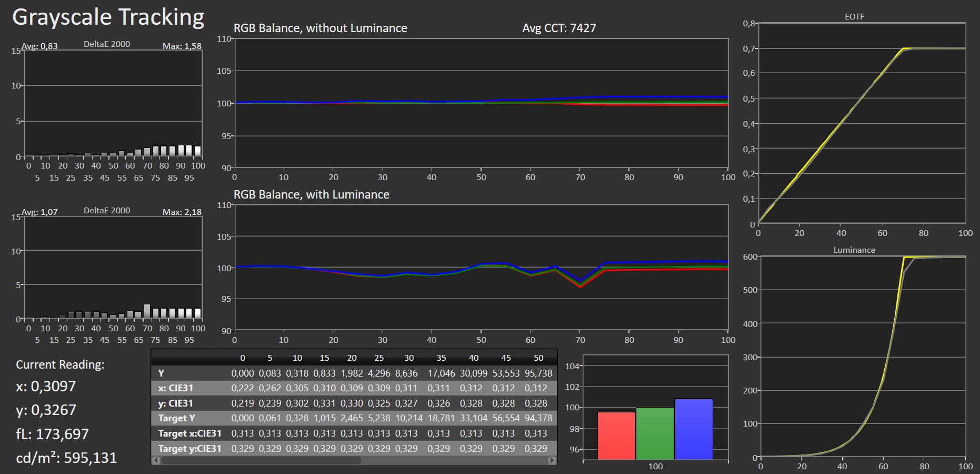Viewport: 980px width, 474px height.
Task: Click the 'Max: 1,58' DeltaE label
Action: click(x=182, y=46)
